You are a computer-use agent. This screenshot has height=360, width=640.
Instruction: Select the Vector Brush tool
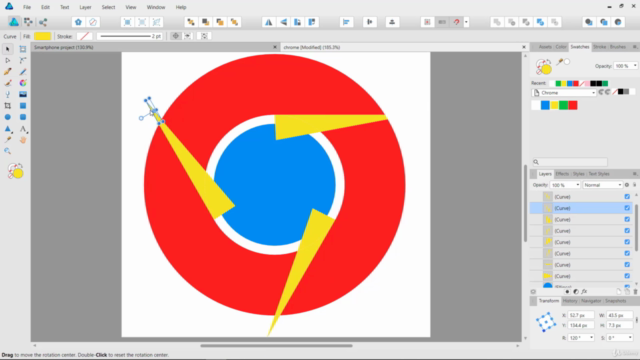point(7,83)
